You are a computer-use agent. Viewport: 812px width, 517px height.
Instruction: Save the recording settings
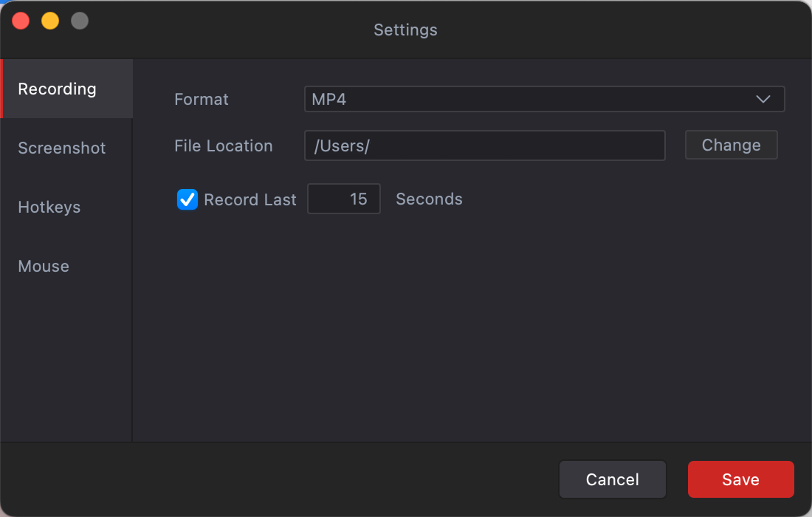tap(740, 479)
